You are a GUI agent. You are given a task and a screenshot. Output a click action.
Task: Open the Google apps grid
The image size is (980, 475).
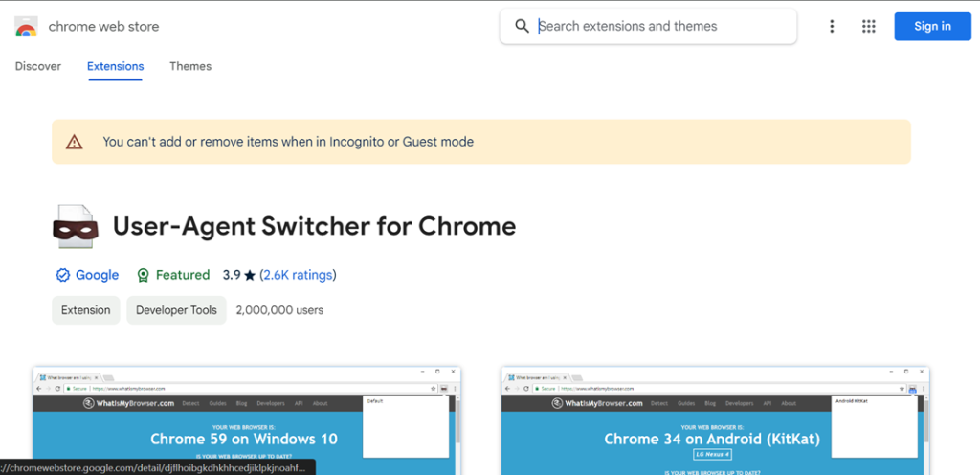click(868, 26)
